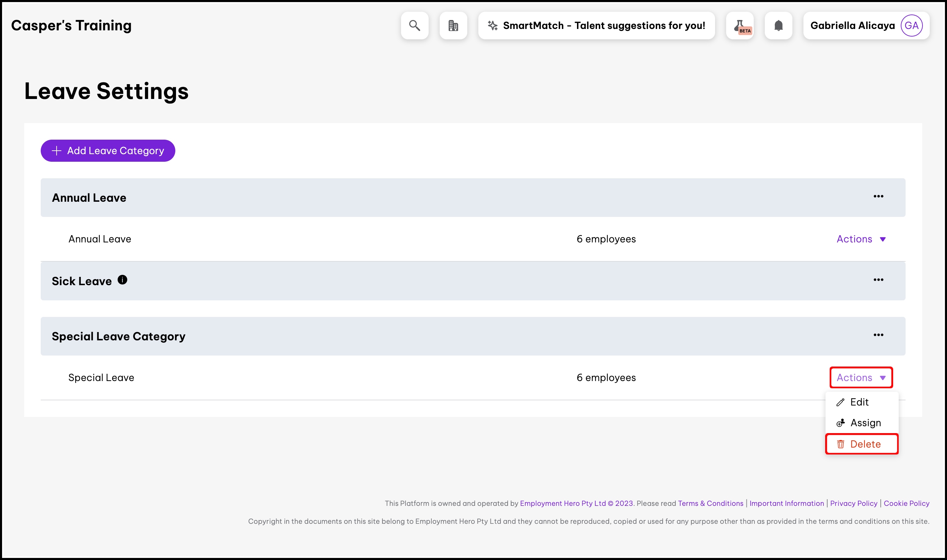Open Special Leave Category three-dots menu
Image resolution: width=947 pixels, height=560 pixels.
878,335
